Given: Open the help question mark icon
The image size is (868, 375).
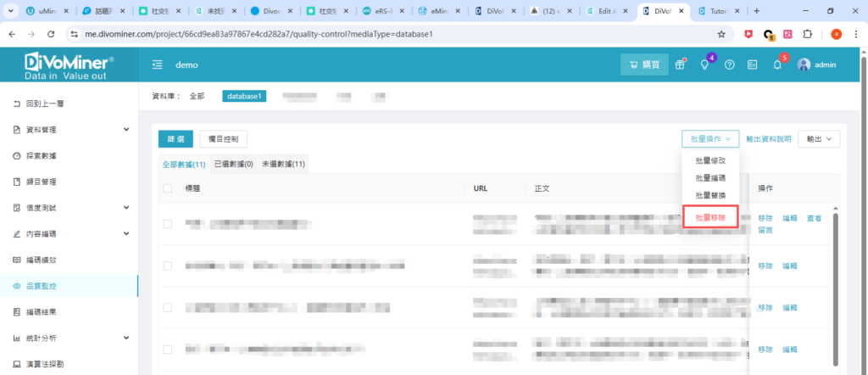Looking at the screenshot, I should (x=729, y=65).
